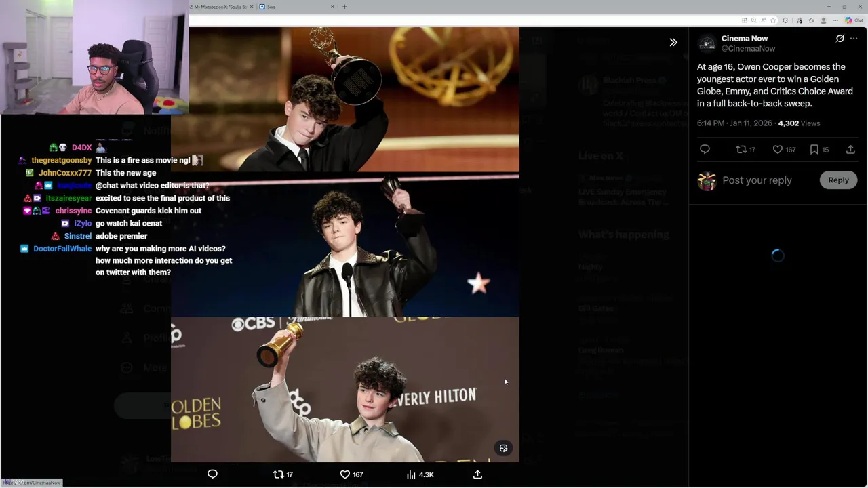Open the three-dot More menu on the post
868x488 pixels.
click(854, 39)
